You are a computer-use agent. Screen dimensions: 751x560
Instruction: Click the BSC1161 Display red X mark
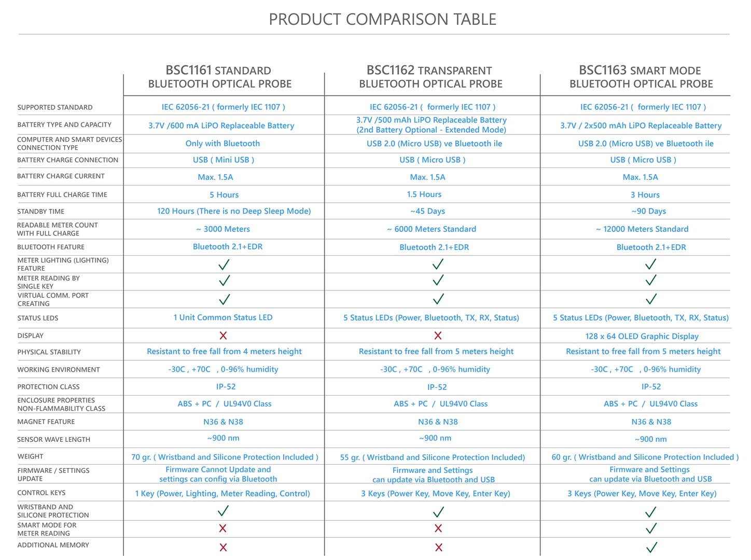(x=223, y=335)
